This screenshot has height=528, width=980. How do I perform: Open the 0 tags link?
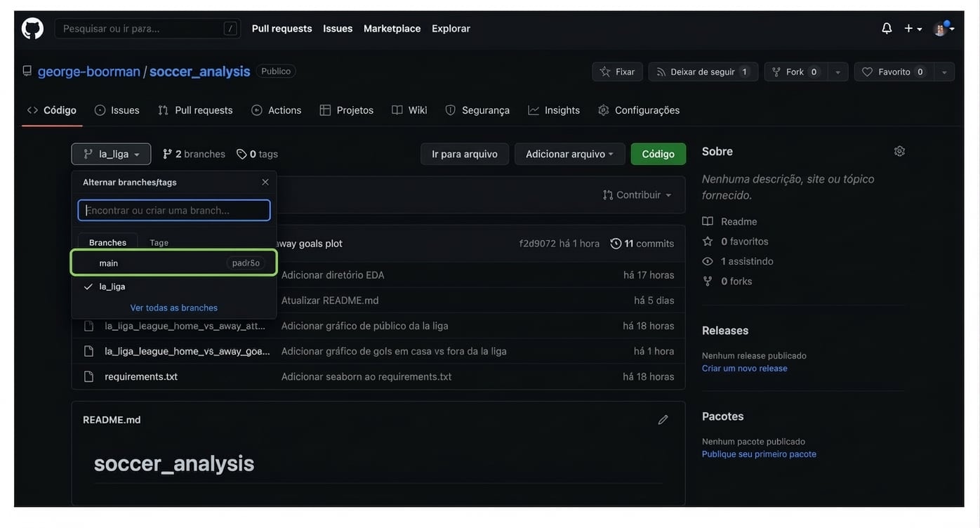257,154
